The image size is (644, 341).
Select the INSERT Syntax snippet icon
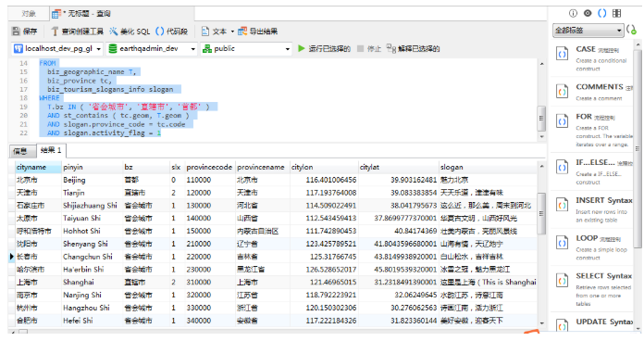click(x=563, y=205)
